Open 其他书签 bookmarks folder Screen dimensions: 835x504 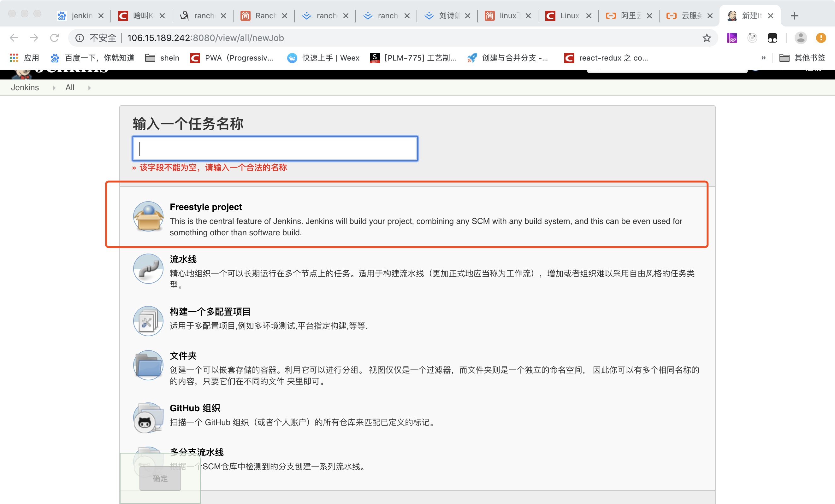(802, 58)
